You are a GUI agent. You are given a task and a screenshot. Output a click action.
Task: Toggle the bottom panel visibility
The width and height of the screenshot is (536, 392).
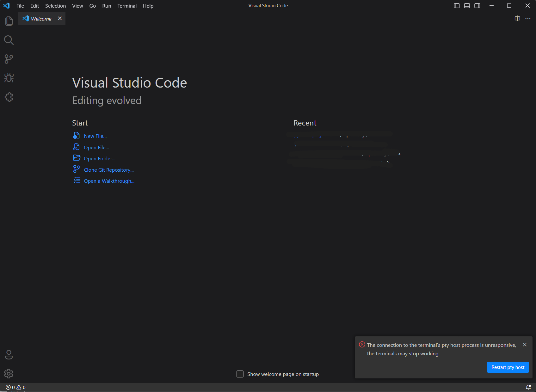pos(467,5)
